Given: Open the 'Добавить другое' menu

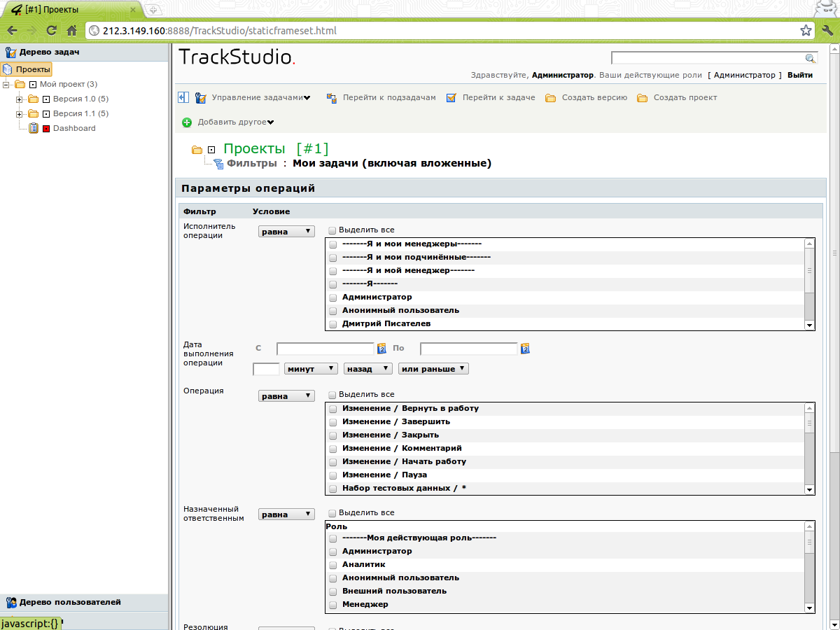Looking at the screenshot, I should (x=235, y=122).
